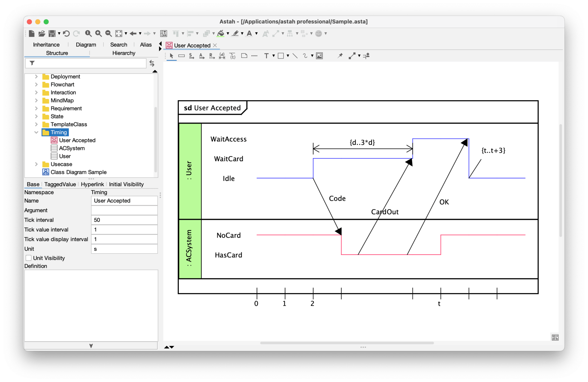Expand the Usecase folder
588x382 pixels.
[36, 164]
